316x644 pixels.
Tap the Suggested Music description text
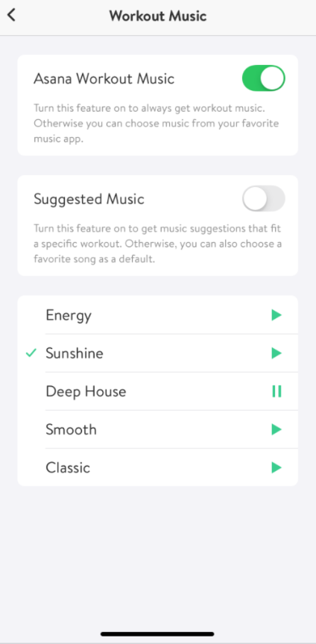tap(157, 244)
